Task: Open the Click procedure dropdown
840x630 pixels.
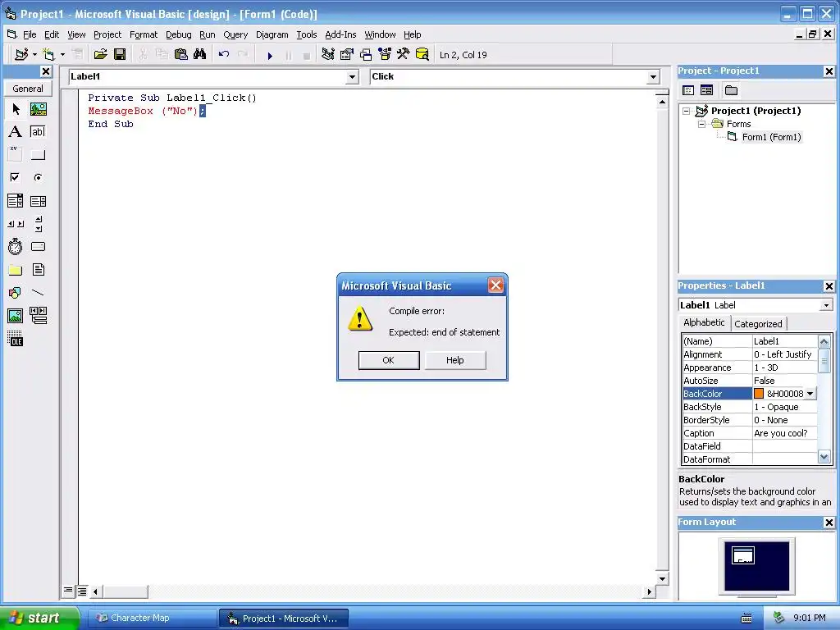Action: pos(653,77)
